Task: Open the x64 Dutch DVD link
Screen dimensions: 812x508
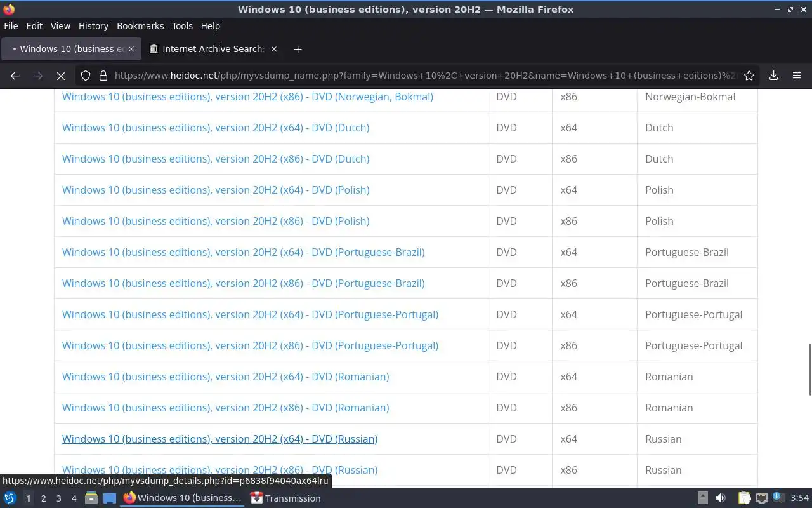Action: pos(216,128)
